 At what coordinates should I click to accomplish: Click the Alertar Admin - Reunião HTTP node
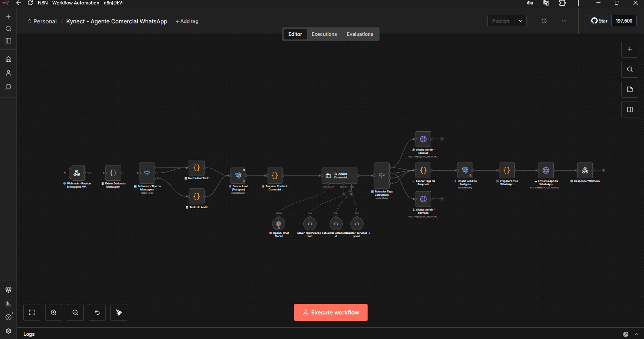[x=423, y=139]
